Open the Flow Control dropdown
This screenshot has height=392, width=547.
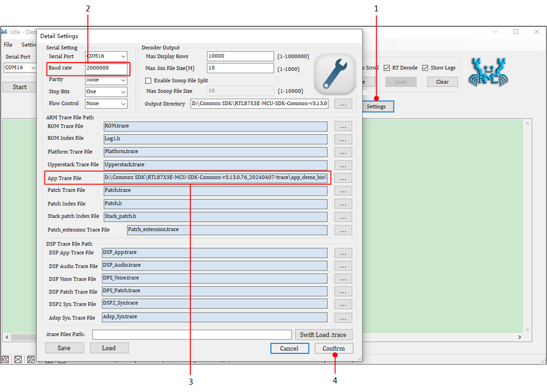click(x=106, y=104)
